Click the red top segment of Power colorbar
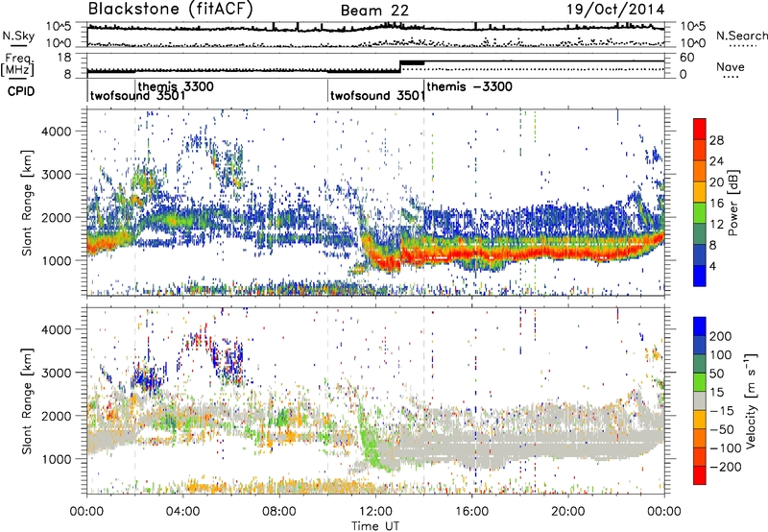This screenshot has height=532, width=768. (700, 129)
